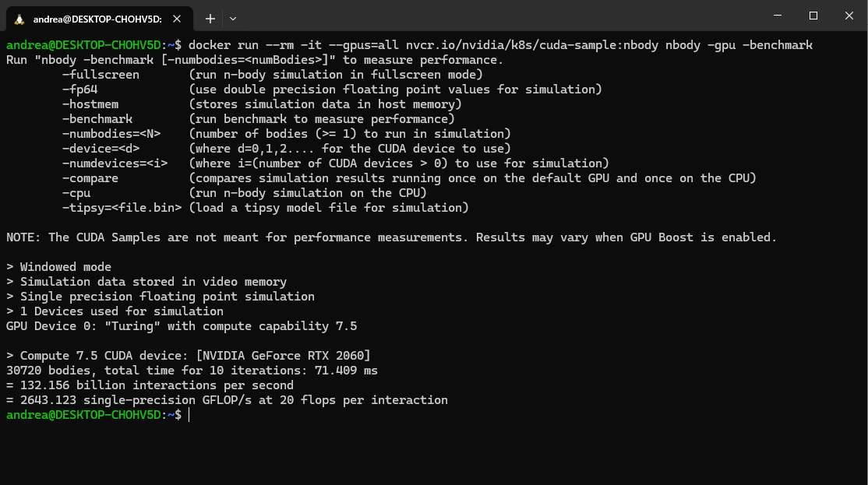Minimize the terminal window
The image size is (868, 485).
pos(778,16)
